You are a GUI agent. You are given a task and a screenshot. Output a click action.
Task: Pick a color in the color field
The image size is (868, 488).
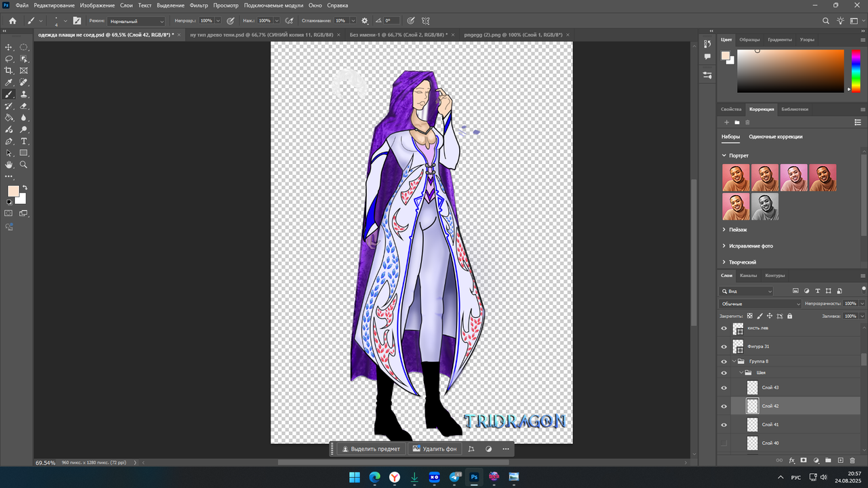pos(790,70)
